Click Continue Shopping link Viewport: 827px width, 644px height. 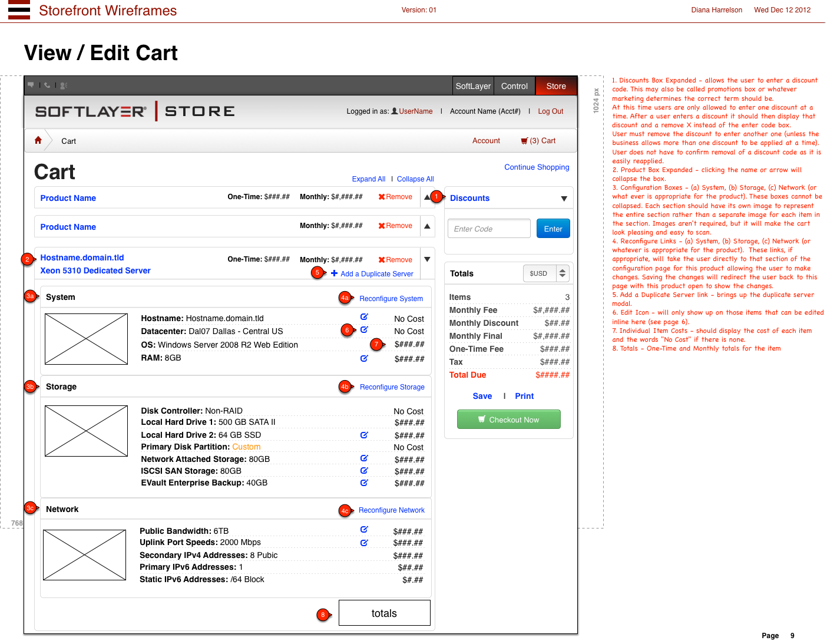(x=537, y=167)
